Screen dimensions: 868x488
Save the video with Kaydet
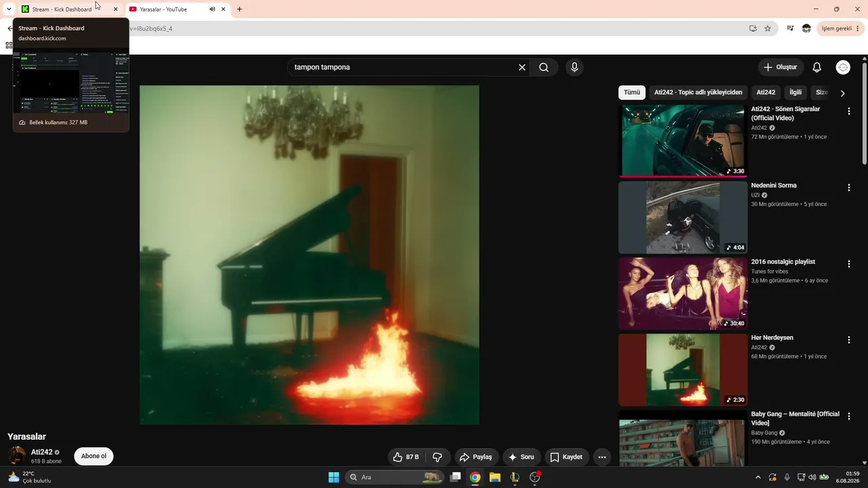pyautogui.click(x=566, y=457)
